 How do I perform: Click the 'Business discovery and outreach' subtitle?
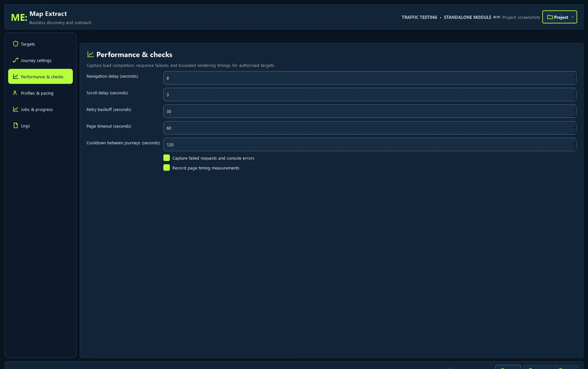coord(60,22)
